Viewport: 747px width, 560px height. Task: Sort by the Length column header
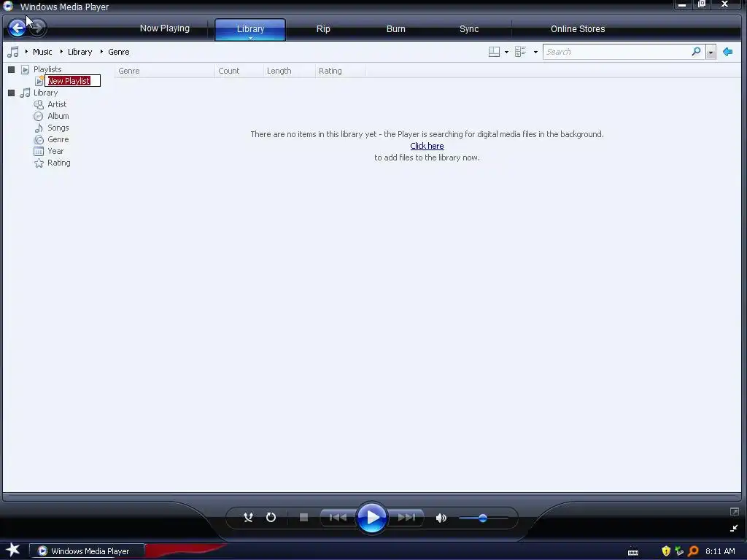[289, 71]
